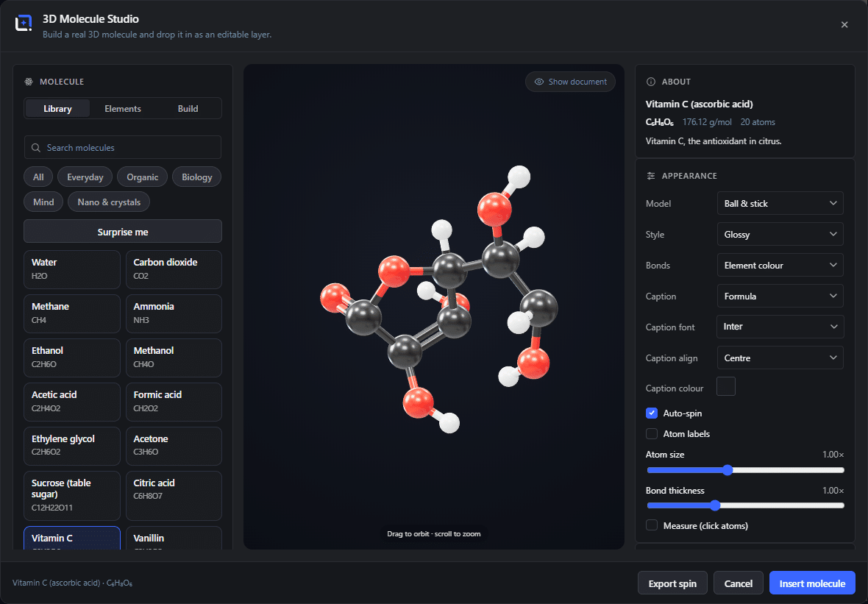Click the Atom size 1.00× value
Viewport: 868px width, 604px height.
pyautogui.click(x=833, y=455)
